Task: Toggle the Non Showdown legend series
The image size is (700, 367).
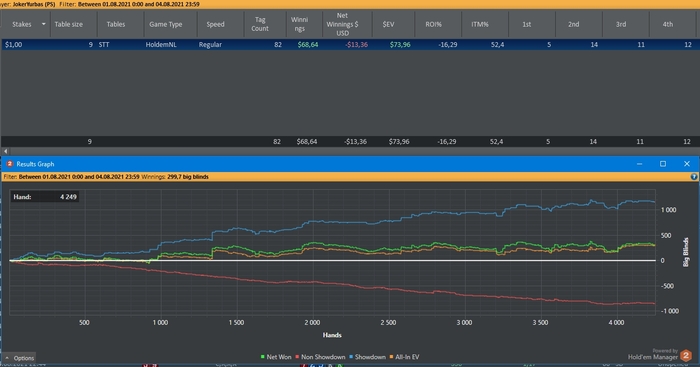Action: pyautogui.click(x=320, y=357)
